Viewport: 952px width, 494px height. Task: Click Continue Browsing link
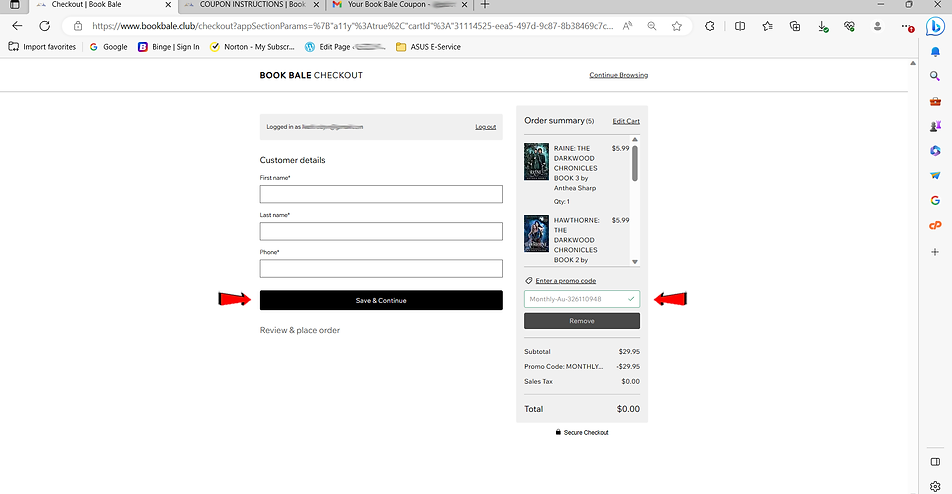618,75
